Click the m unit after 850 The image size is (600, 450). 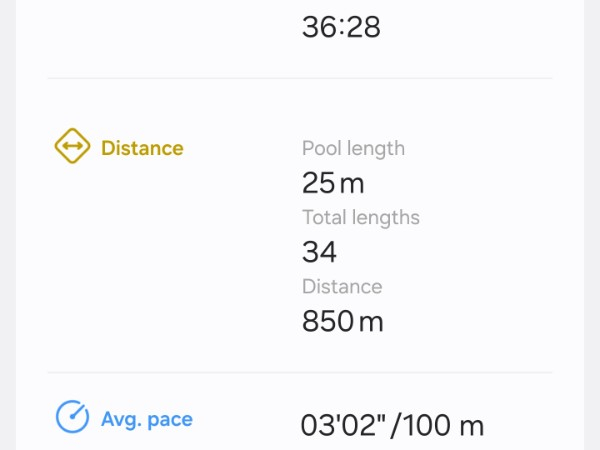371,322
